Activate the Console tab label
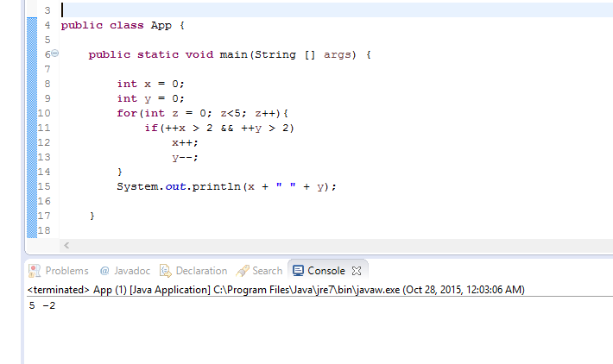The image size is (613, 364). (x=326, y=271)
